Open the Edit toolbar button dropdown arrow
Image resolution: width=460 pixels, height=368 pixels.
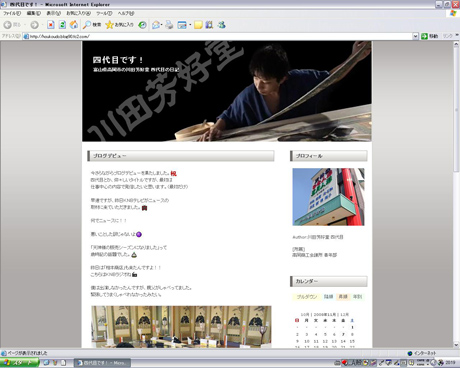tap(190, 25)
